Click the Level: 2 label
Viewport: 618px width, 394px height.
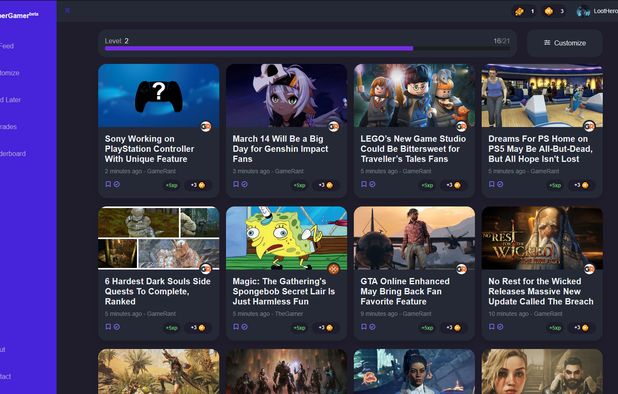coord(117,41)
